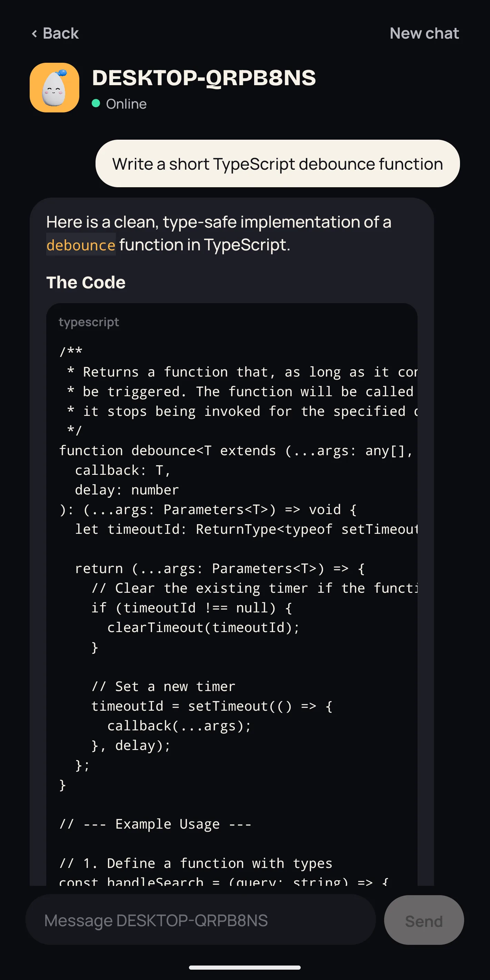Click the function debounce signature line
490x980 pixels.
point(236,450)
